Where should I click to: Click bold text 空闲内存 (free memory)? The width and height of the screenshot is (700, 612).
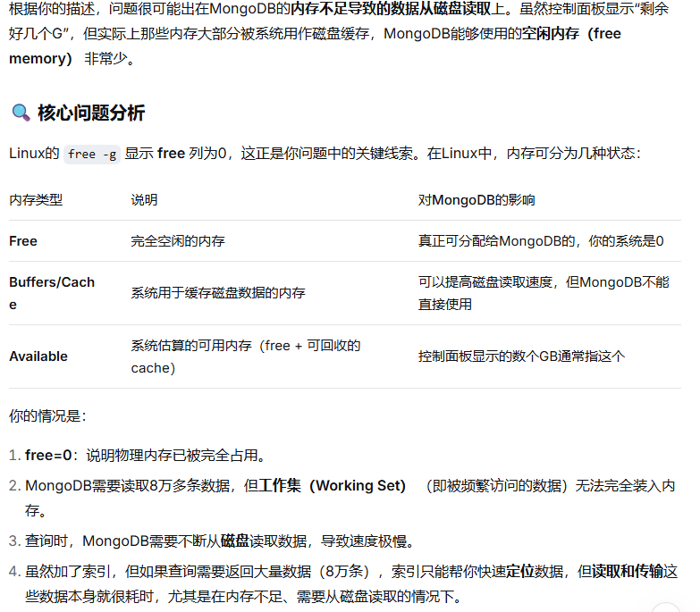(315, 46)
